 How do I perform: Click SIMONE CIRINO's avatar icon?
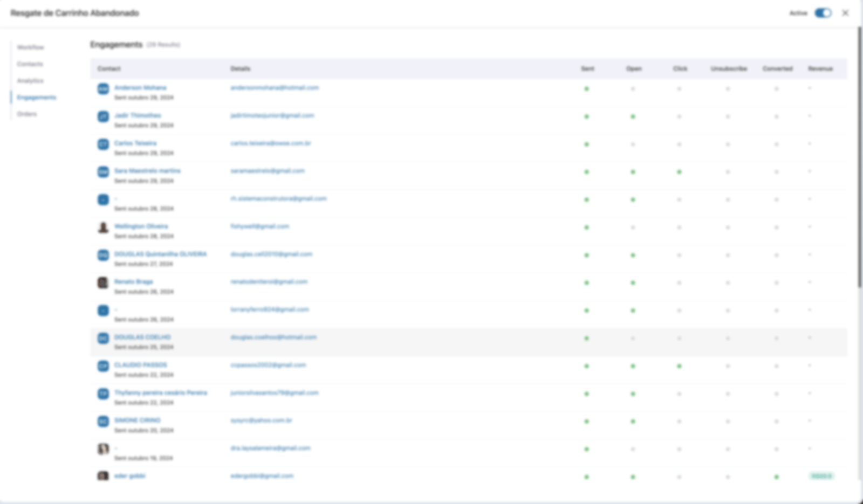[103, 422]
